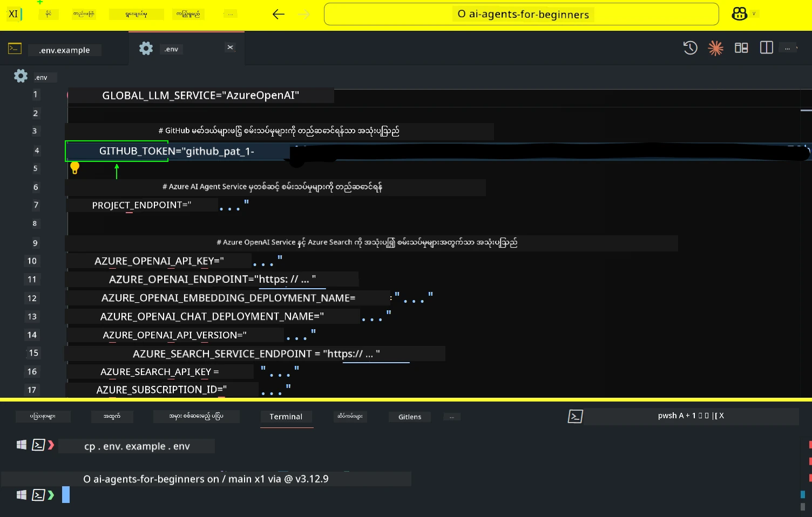Click the gear icon in the breadcrumb bar
812x517 pixels.
point(20,76)
